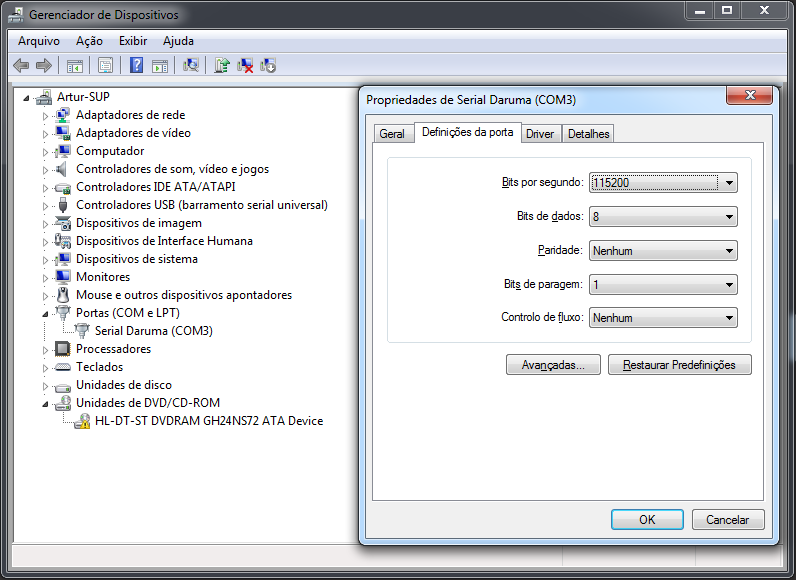This screenshot has height=580, width=796.
Task: Click the update driver software toolbar icon
Action: (222, 65)
